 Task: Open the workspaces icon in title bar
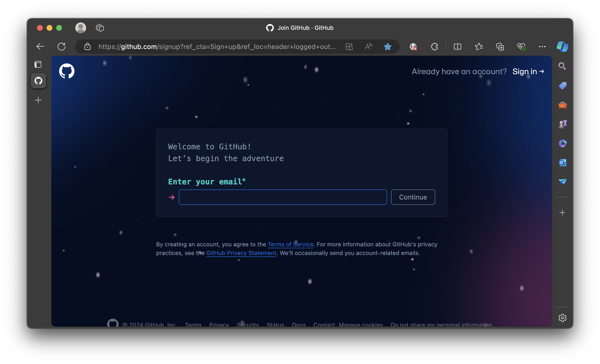pos(100,28)
